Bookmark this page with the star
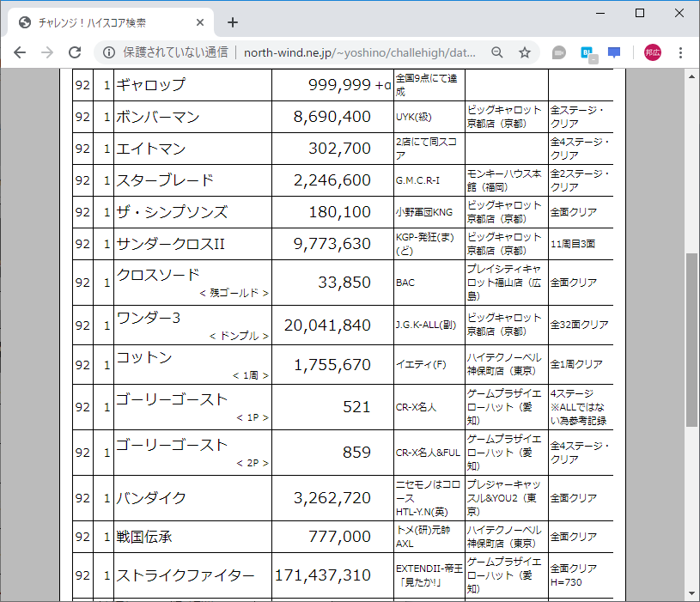The width and height of the screenshot is (700, 602). [525, 52]
